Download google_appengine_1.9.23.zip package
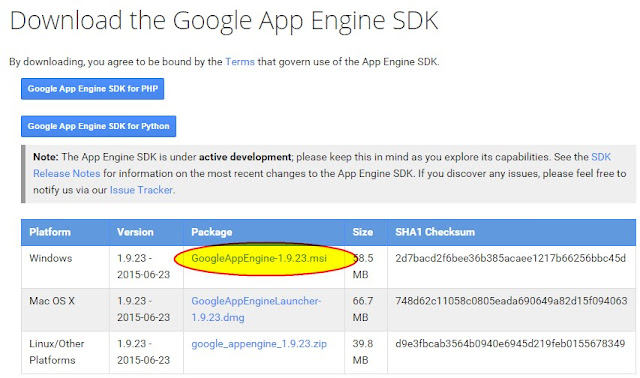 (259, 344)
